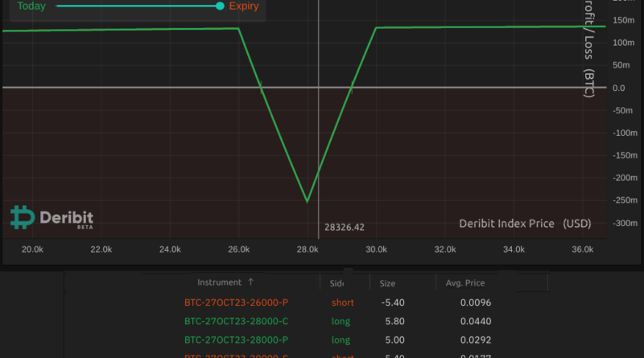This screenshot has height=358, width=644.
Task: Sort by the Avg. Price column header
Action: [460, 283]
